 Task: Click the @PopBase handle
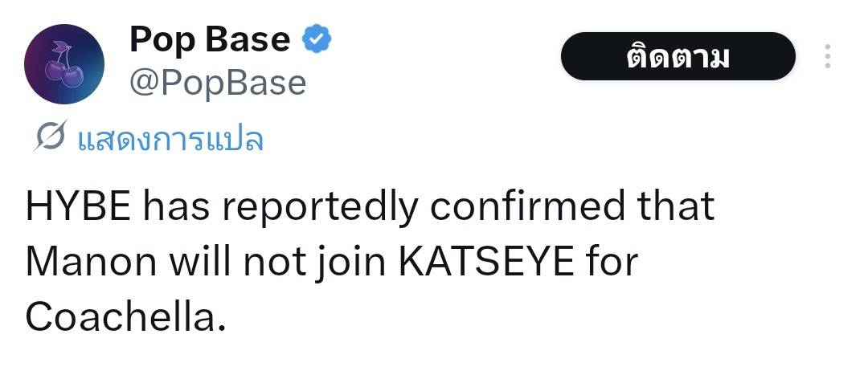point(218,83)
